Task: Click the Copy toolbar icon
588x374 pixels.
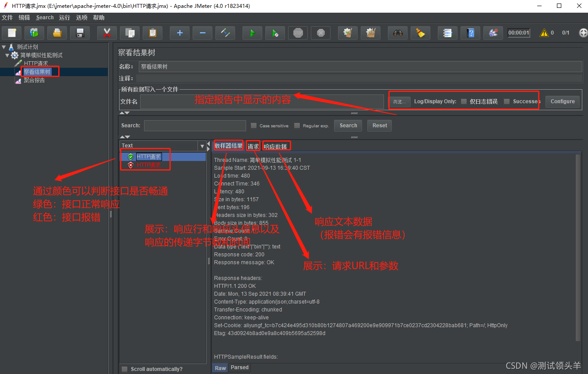Action: [x=130, y=33]
